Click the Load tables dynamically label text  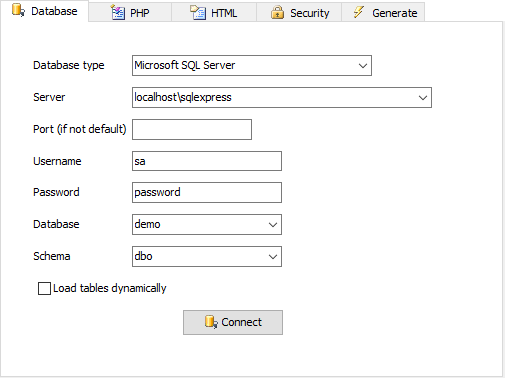click(x=110, y=289)
